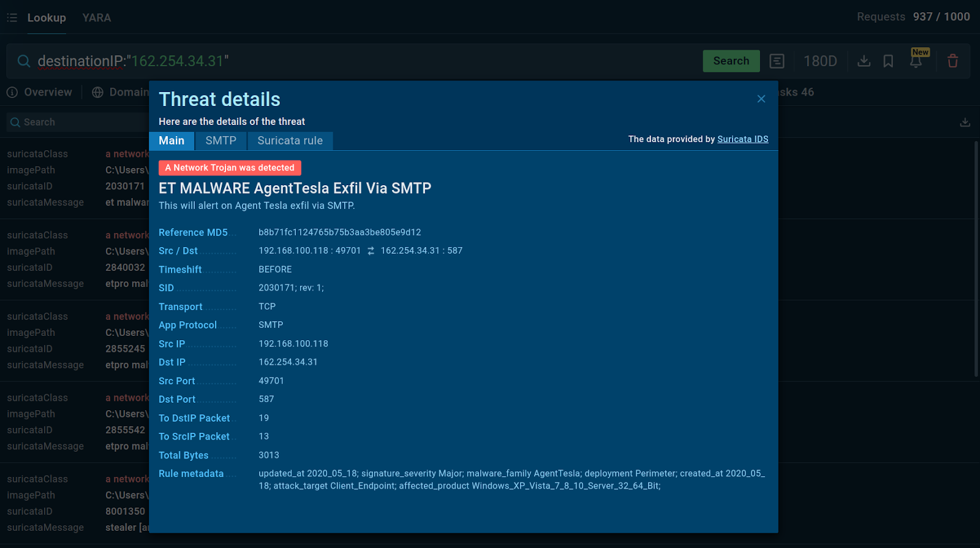
Task: Open the query list icon beside Search
Action: (x=777, y=61)
